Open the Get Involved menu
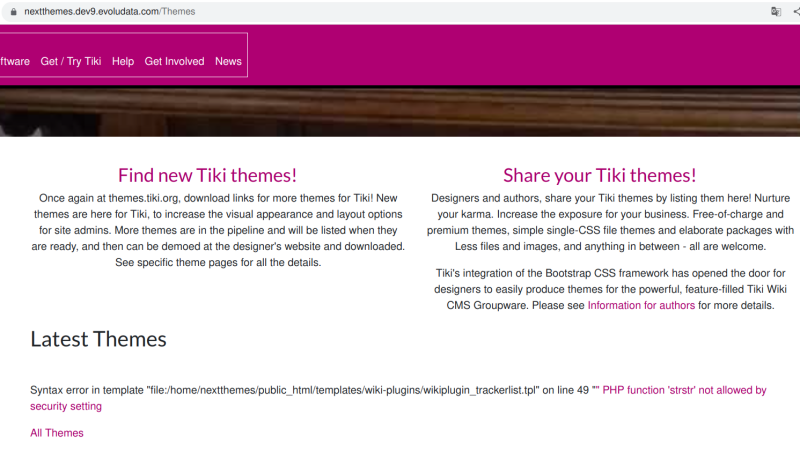The width and height of the screenshot is (800, 466). (x=174, y=61)
